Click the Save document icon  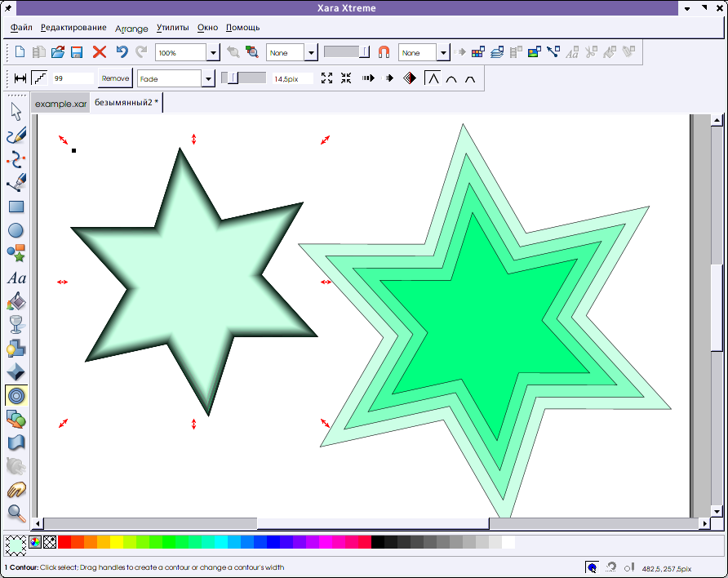(x=77, y=52)
